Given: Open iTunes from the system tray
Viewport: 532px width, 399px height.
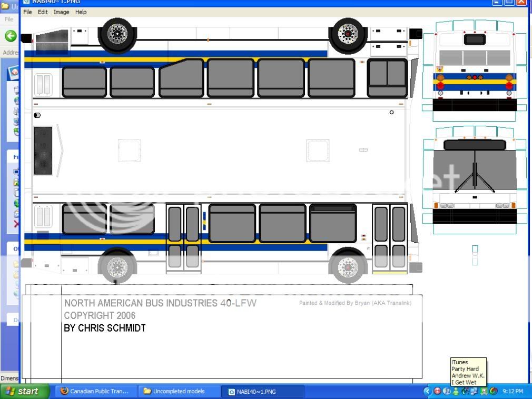Looking at the screenshot, I should coord(446,391).
